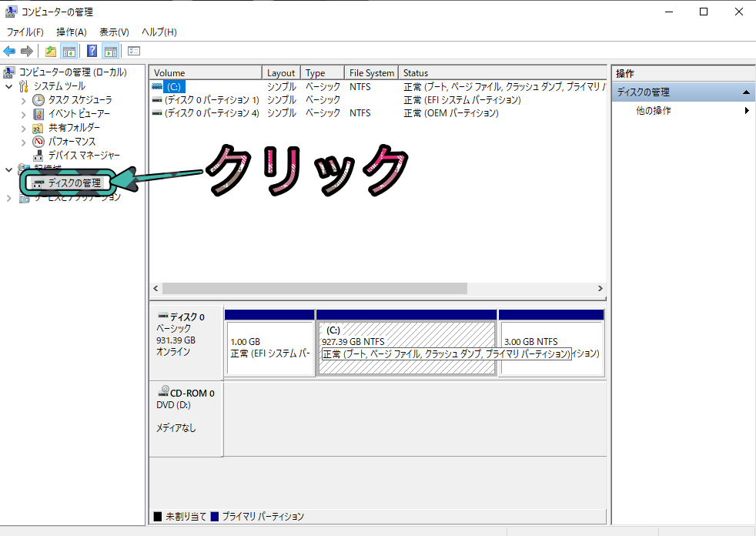The height and width of the screenshot is (536, 756).
Task: Open the 表示(V) menu
Action: 114,32
